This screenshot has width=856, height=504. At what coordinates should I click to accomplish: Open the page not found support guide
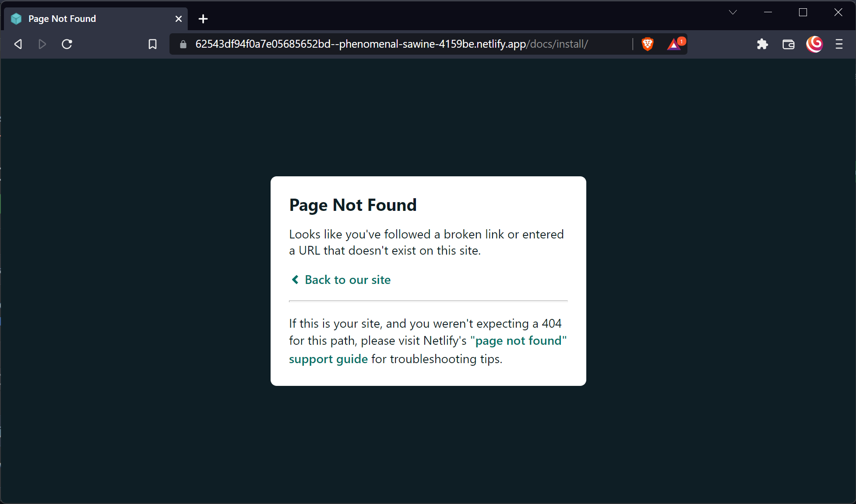click(x=519, y=341)
